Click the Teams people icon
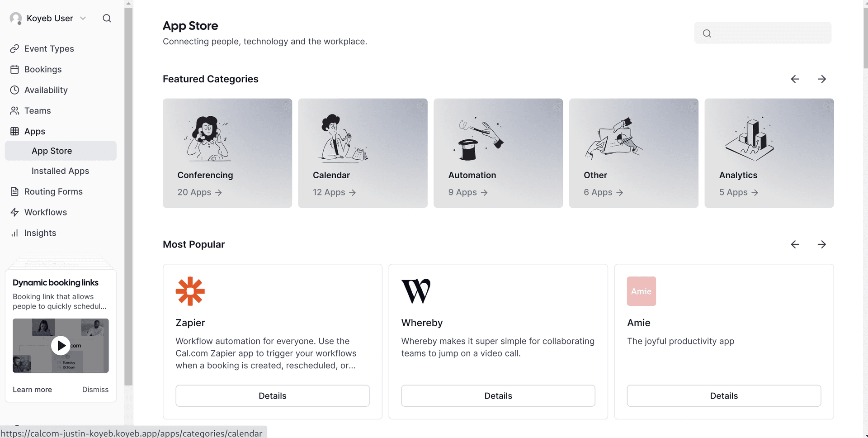The height and width of the screenshot is (438, 868). point(15,111)
